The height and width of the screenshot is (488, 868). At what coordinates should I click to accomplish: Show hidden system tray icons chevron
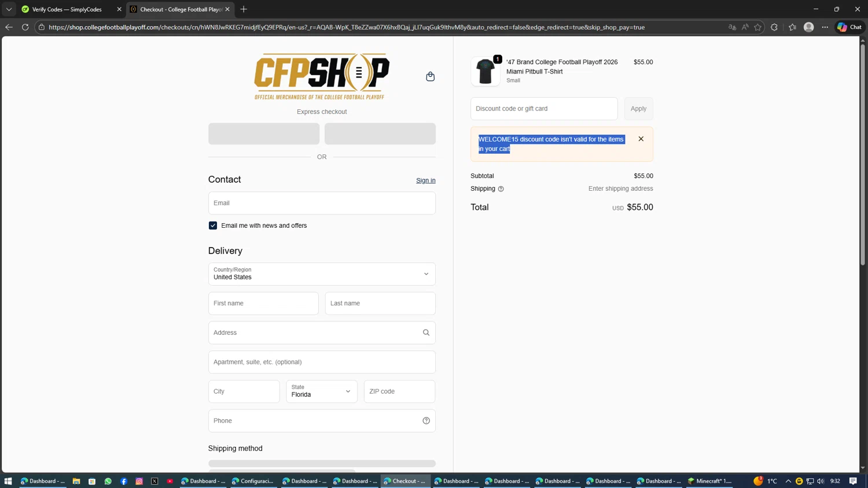(x=788, y=481)
